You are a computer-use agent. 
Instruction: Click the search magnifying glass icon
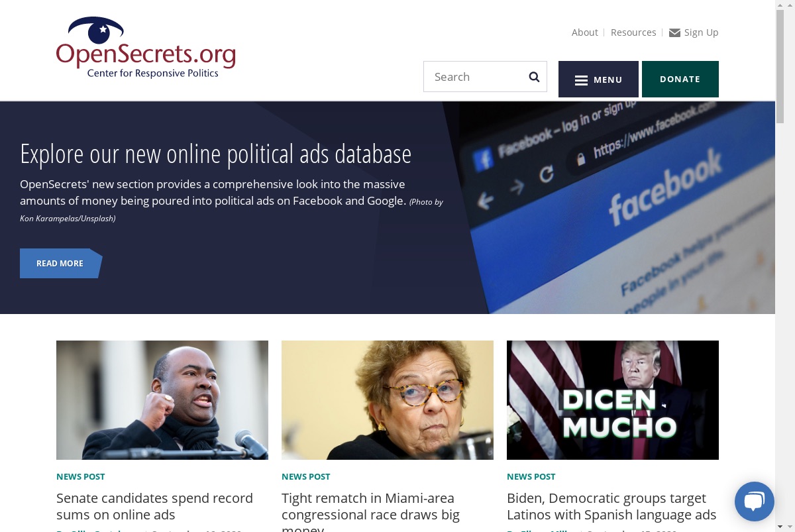coord(534,77)
